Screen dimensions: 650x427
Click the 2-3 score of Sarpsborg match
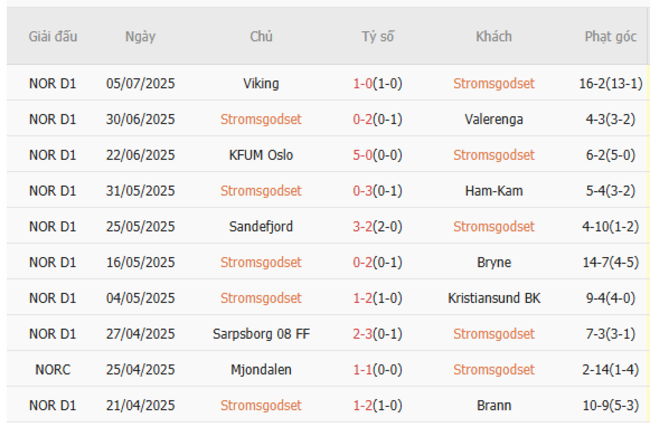(364, 334)
